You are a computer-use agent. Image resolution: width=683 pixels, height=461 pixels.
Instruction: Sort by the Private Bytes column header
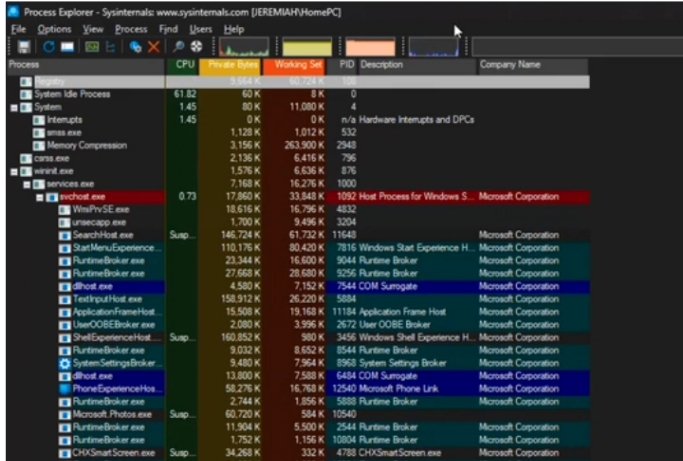point(230,65)
